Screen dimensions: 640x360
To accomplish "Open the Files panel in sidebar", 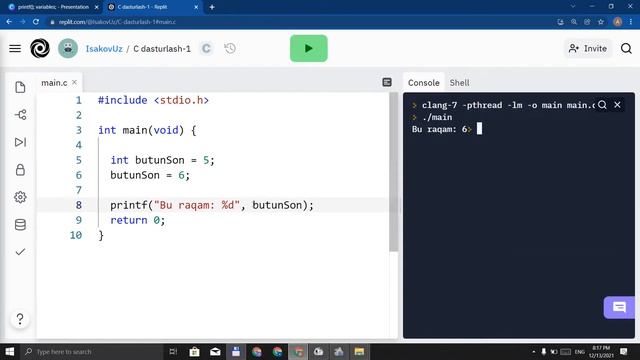I will [x=20, y=87].
